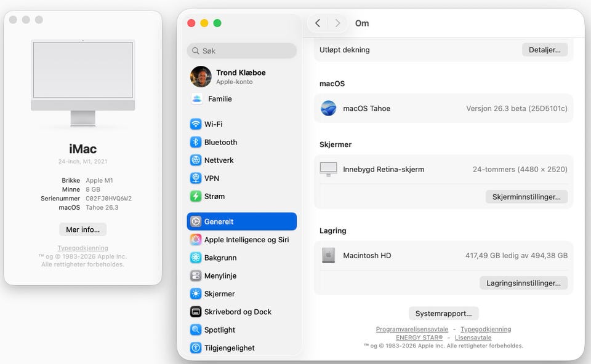Image resolution: width=591 pixels, height=364 pixels.
Task: Select Nettverk in the sidebar
Action: point(219,160)
